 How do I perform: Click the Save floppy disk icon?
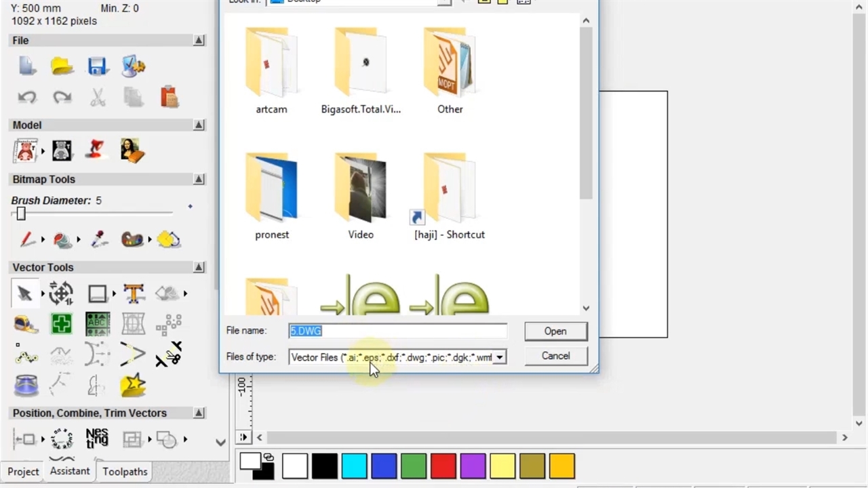tap(97, 66)
